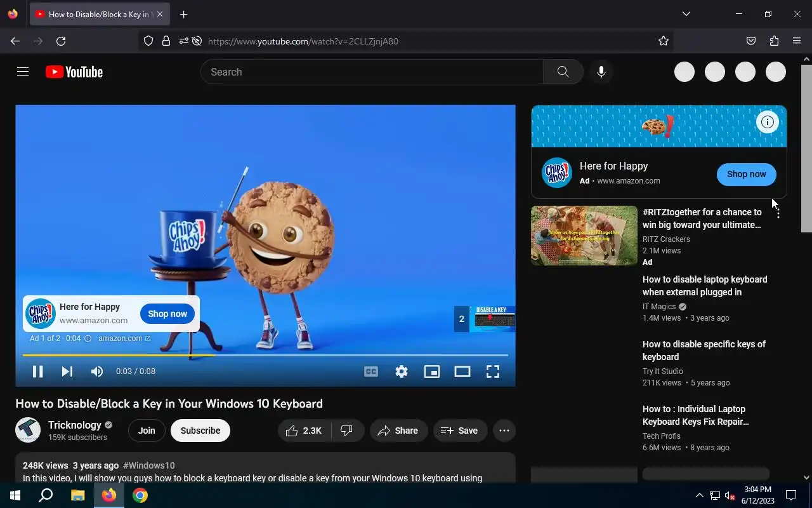Screen dimensions: 812x508
Task: Enable miniplayer mode
Action: point(432,371)
